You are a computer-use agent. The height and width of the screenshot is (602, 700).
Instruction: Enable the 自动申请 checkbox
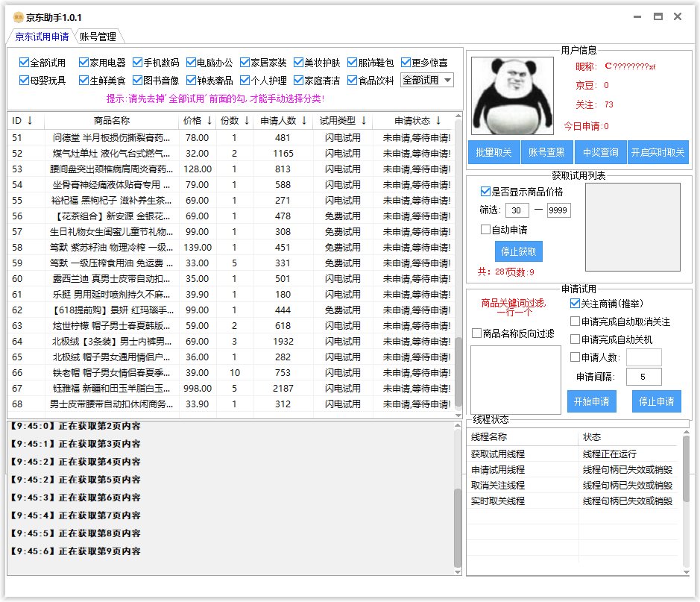[485, 230]
